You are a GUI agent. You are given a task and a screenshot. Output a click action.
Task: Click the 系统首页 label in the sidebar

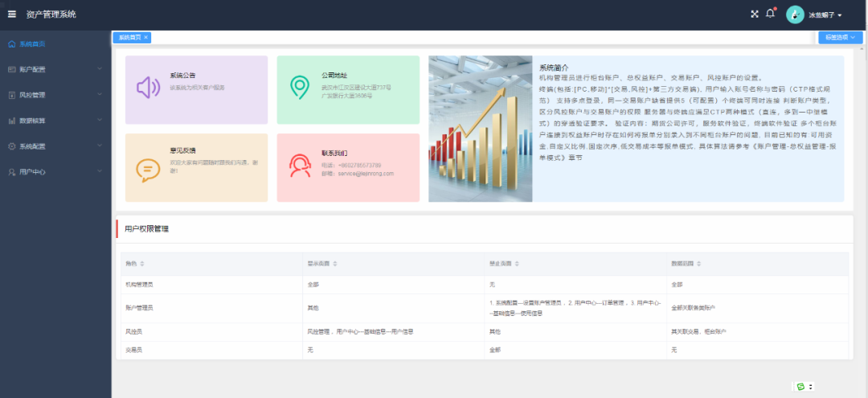[x=32, y=43]
